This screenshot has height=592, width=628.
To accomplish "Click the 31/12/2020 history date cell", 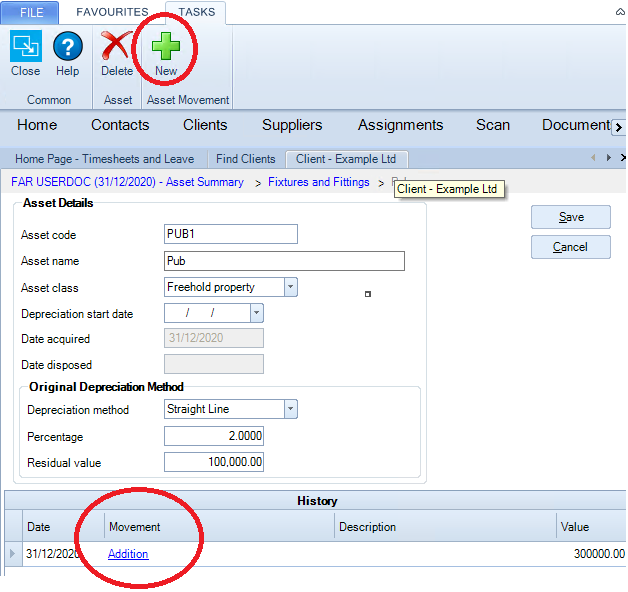I will coord(63,554).
